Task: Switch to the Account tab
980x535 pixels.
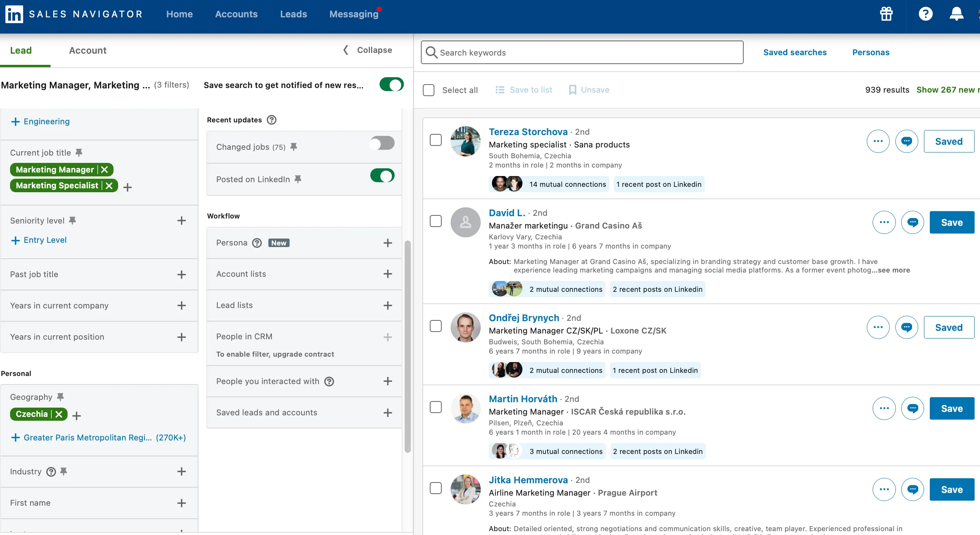Action: [x=88, y=51]
